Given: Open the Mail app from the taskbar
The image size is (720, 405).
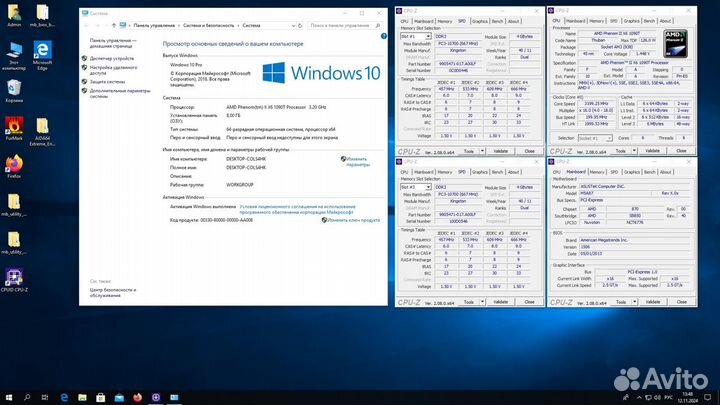Looking at the screenshot, I should click(x=119, y=397).
